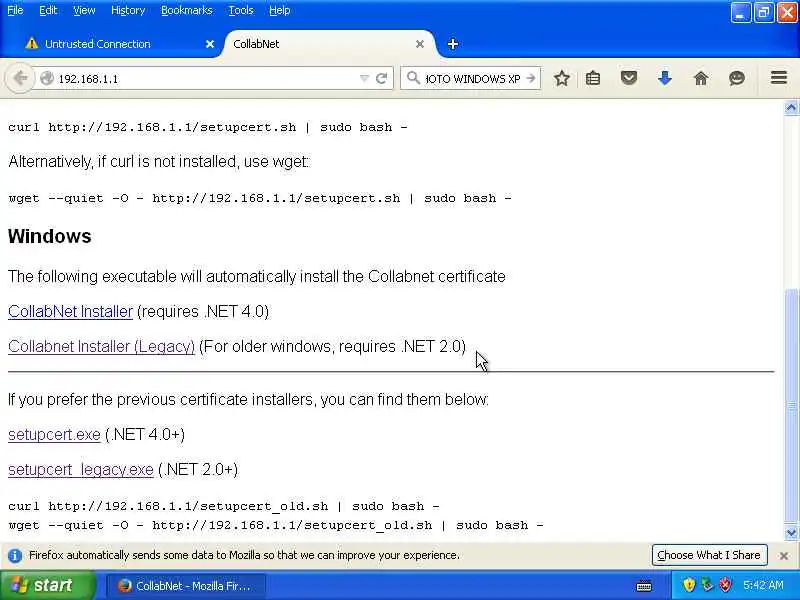Click the curl setupcert.sh command text
Screen dimensions: 800x600
pos(208,127)
